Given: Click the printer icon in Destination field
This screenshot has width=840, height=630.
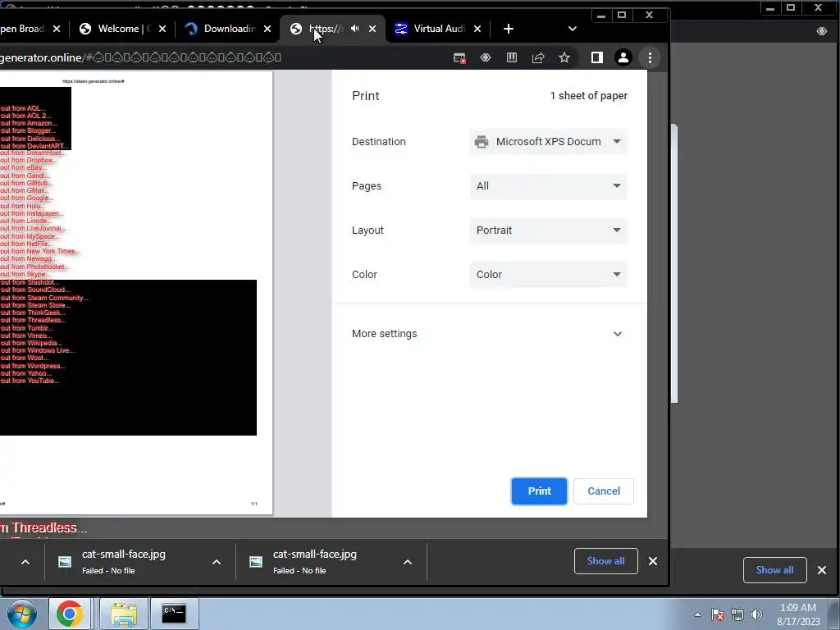Looking at the screenshot, I should (481, 142).
